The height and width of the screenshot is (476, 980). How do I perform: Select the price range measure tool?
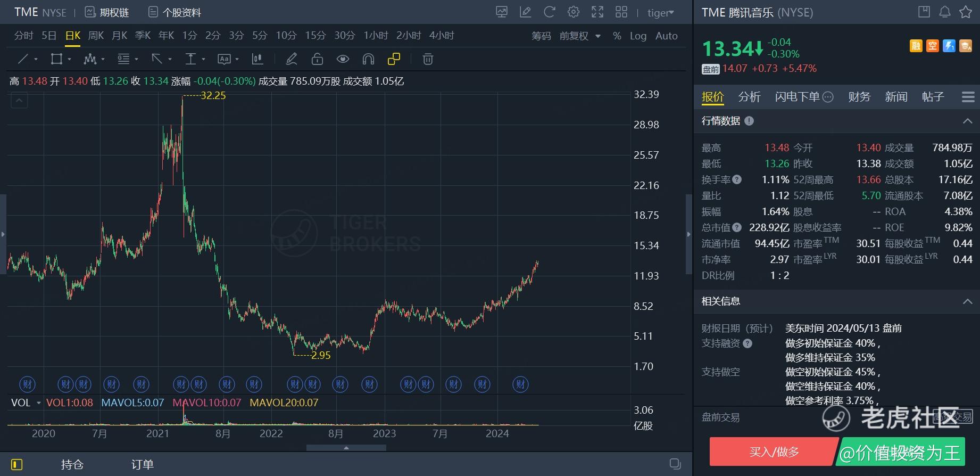[190, 59]
